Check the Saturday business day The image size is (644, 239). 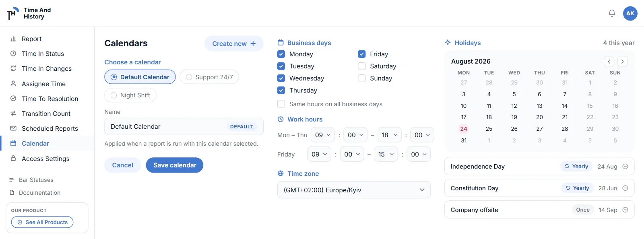pos(362,66)
